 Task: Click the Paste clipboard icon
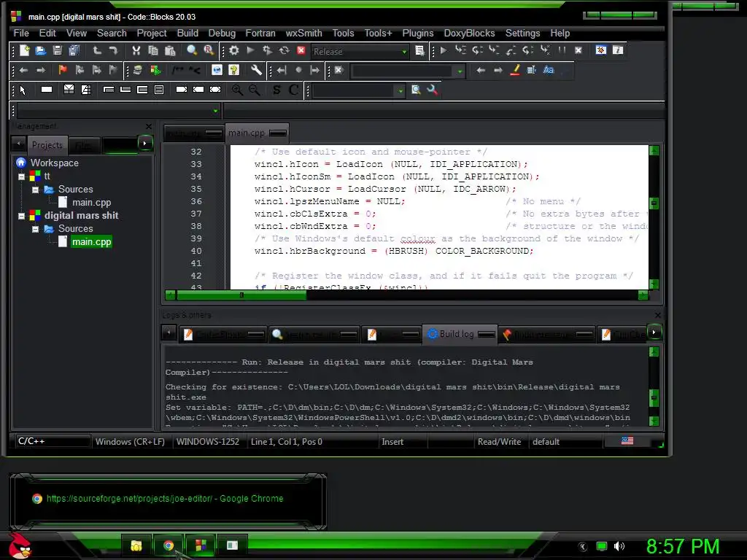pyautogui.click(x=169, y=50)
